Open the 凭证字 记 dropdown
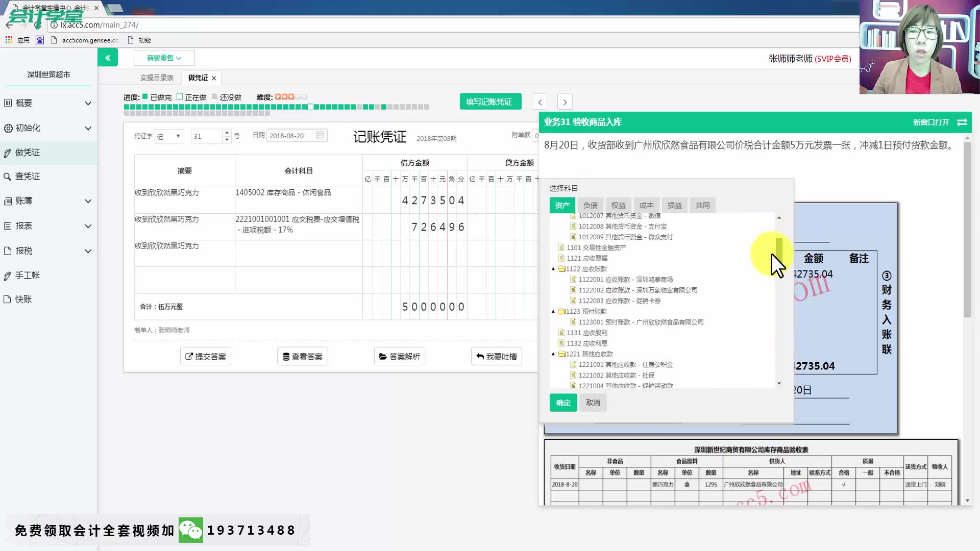The image size is (980, 551). [169, 136]
